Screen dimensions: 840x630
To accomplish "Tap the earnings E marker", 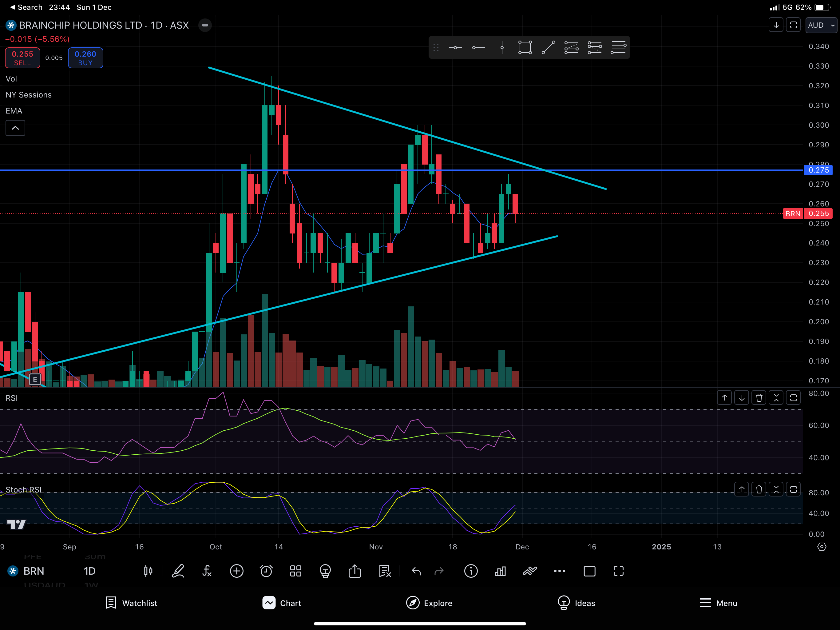I will tap(35, 379).
